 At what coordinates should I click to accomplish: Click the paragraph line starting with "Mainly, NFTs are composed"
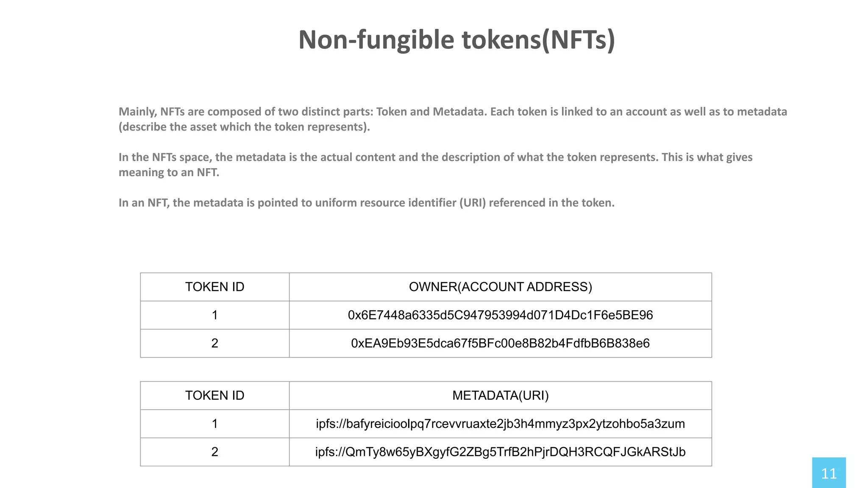pyautogui.click(x=453, y=111)
